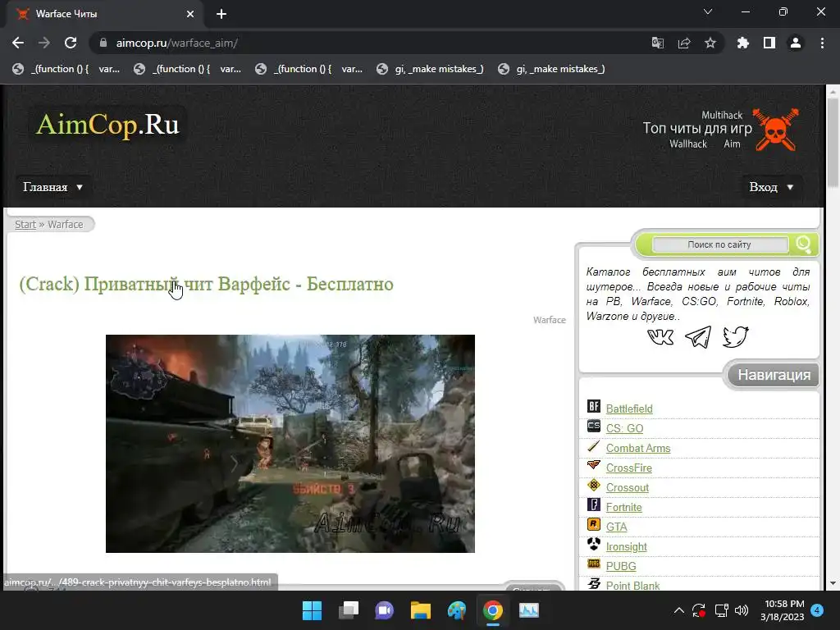This screenshot has height=630, width=840.
Task: Click the Combat Arms icon
Action: [594, 446]
